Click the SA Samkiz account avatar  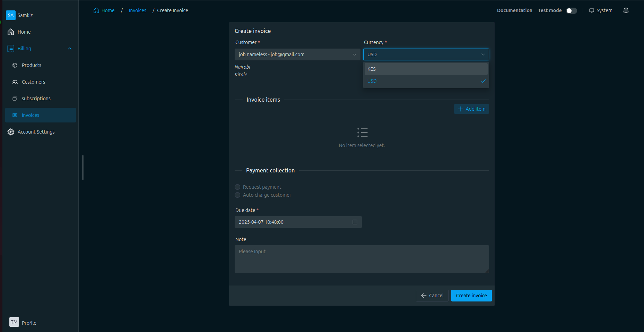(11, 15)
